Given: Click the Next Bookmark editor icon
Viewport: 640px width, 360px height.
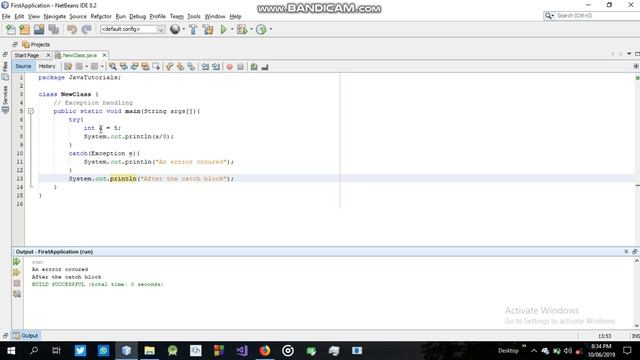Looking at the screenshot, I should coord(180,67).
